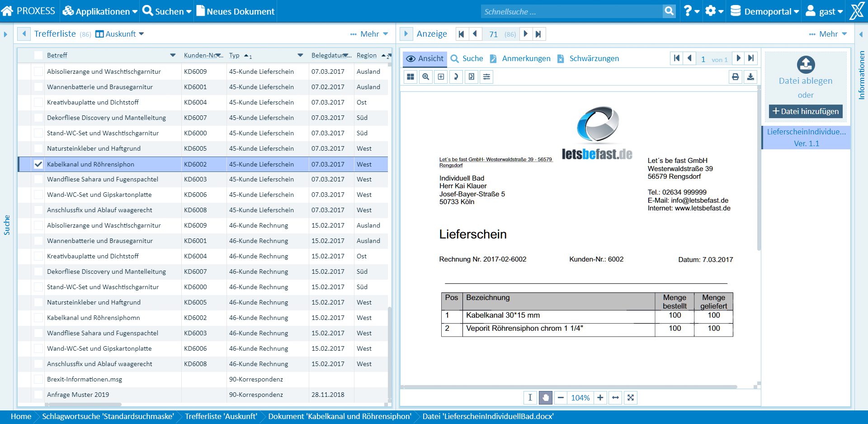Open the settings gear dropdown
This screenshot has height=424, width=868.
coord(714,11)
